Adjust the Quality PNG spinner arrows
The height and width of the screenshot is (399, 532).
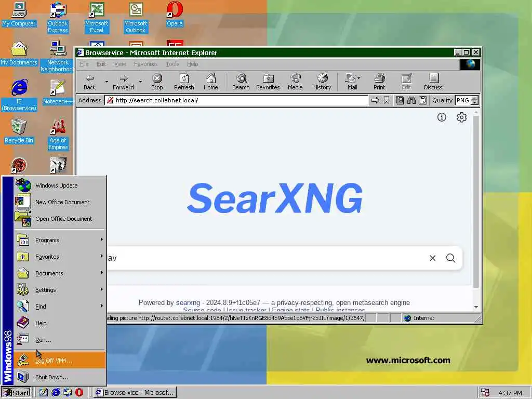[x=475, y=100]
